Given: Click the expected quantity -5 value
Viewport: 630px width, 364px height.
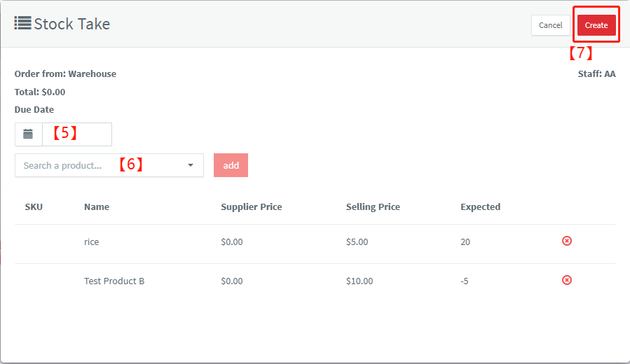Looking at the screenshot, I should pyautogui.click(x=465, y=281).
